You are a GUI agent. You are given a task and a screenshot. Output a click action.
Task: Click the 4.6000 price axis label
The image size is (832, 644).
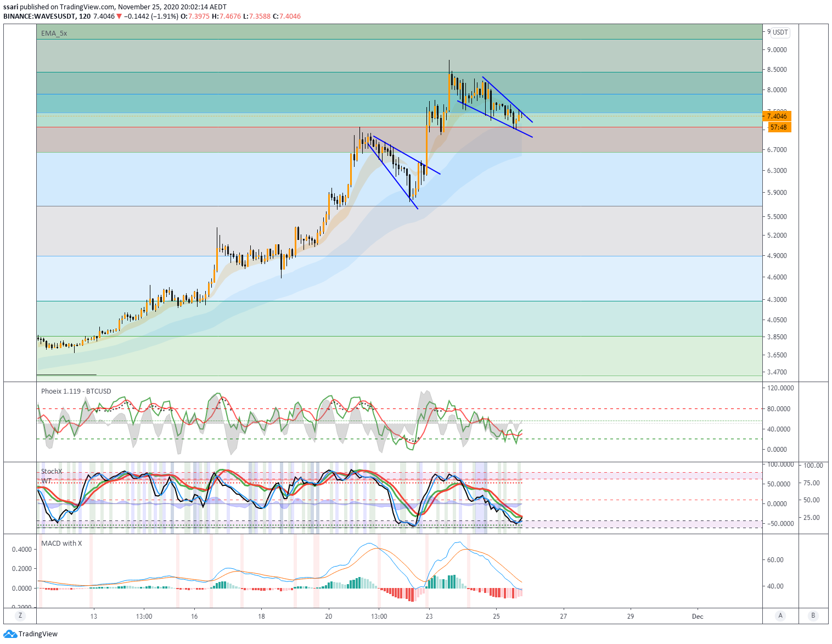[777, 277]
